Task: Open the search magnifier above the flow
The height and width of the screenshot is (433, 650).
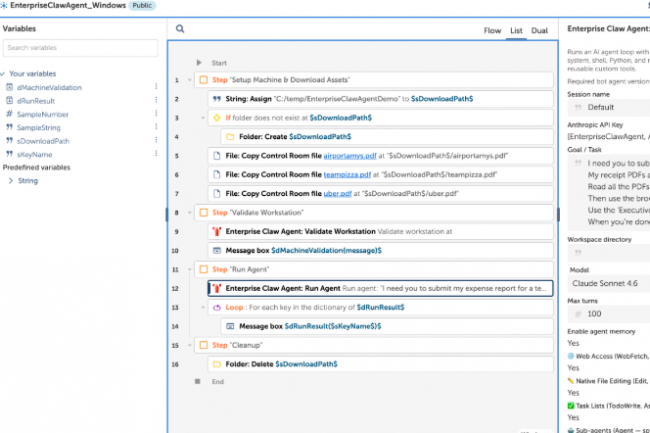Action: tap(180, 29)
